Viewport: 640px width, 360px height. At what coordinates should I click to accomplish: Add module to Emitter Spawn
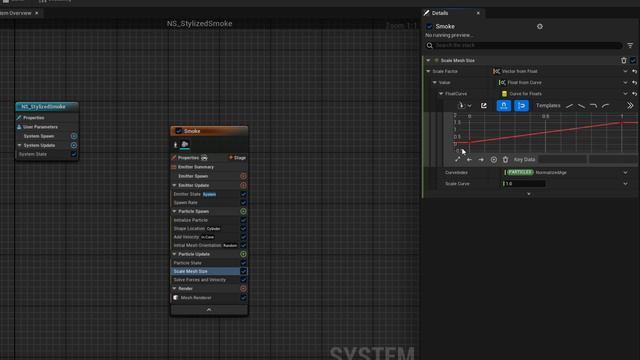[243, 176]
